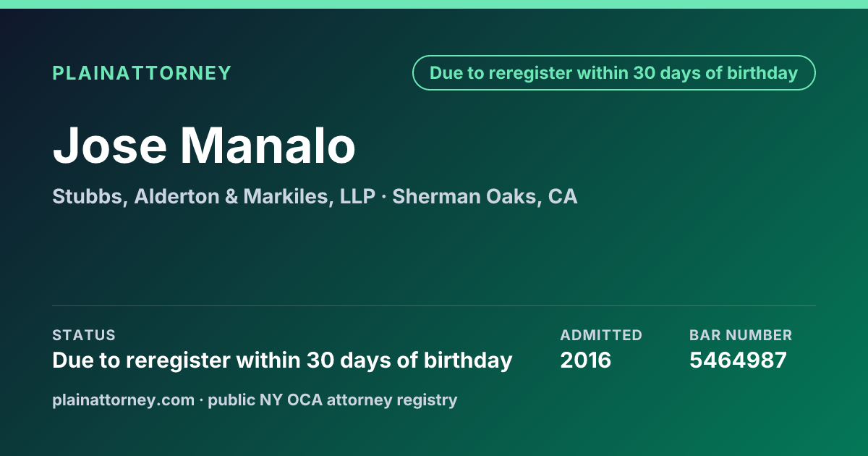Click the last name Manalo in the heading
The width and height of the screenshot is (868, 456).
(x=268, y=145)
